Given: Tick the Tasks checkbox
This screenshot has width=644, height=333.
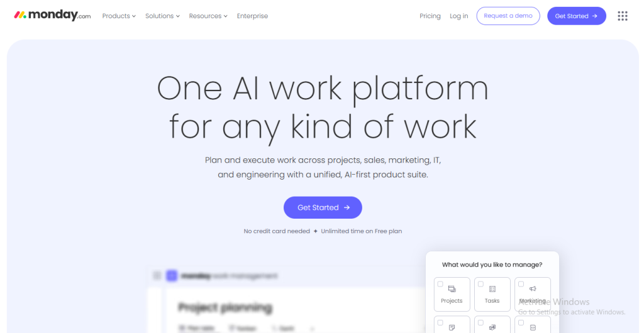Looking at the screenshot, I should pyautogui.click(x=480, y=284).
